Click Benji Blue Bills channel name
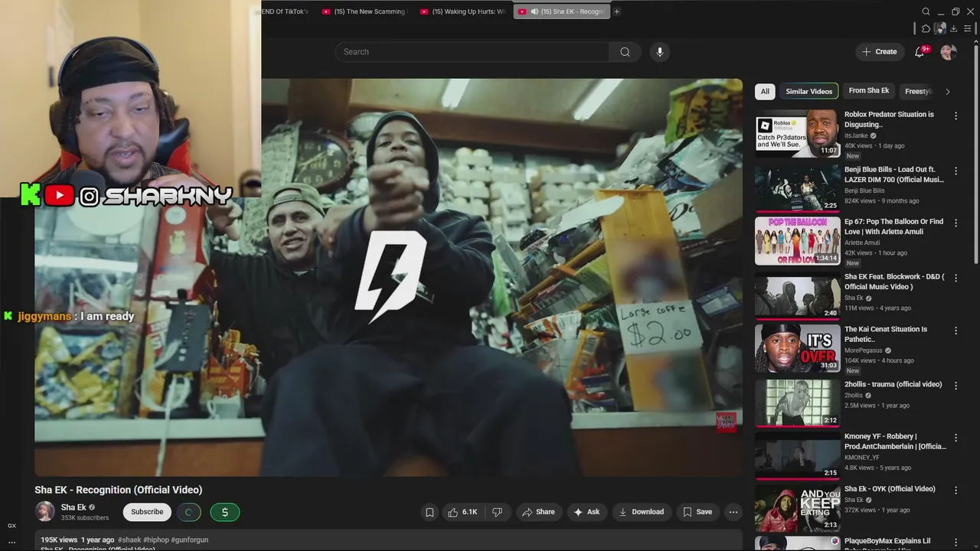 [864, 191]
